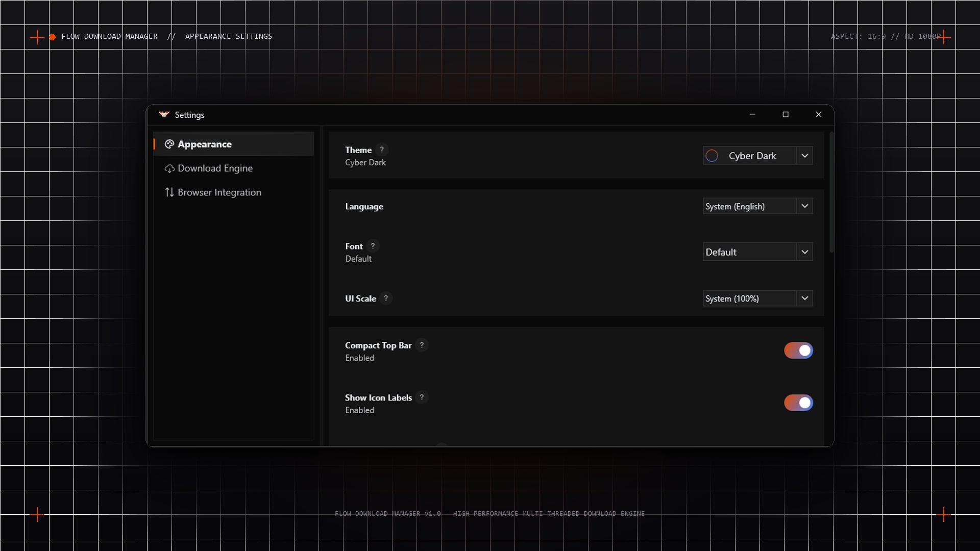Click the Browser Integration arrows icon
This screenshot has width=980, height=551.
[x=169, y=192]
